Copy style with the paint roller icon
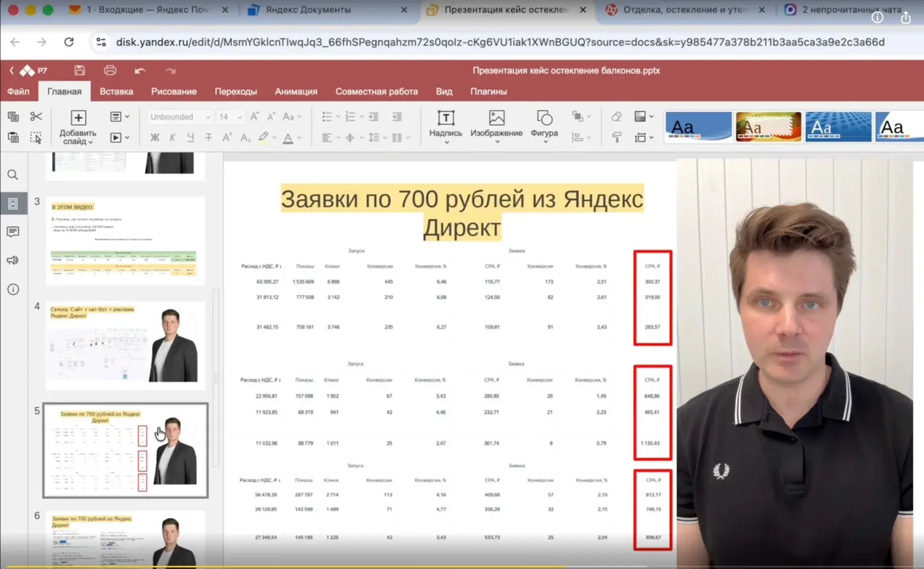The height and width of the screenshot is (569, 924). click(x=617, y=137)
